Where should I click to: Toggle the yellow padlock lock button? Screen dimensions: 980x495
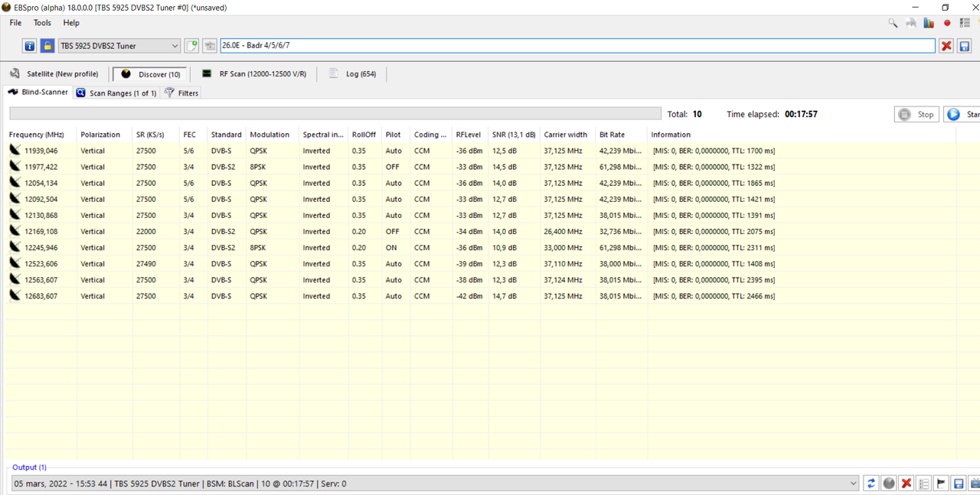(x=47, y=46)
